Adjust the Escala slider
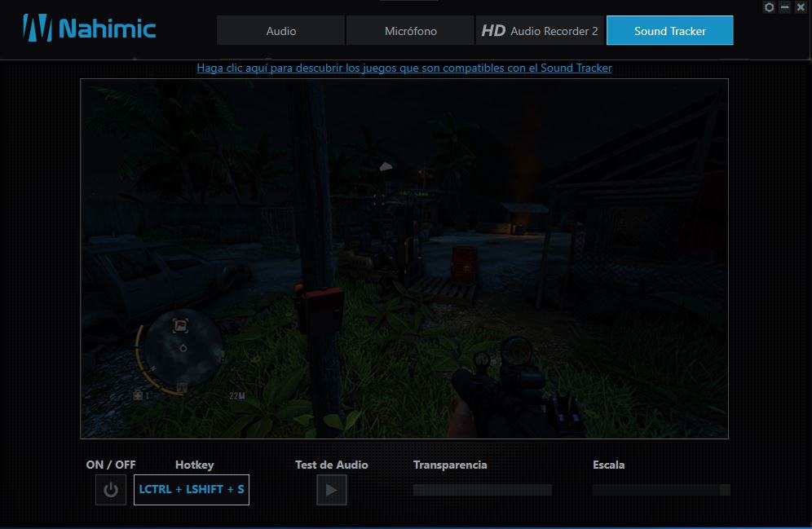 coord(661,490)
